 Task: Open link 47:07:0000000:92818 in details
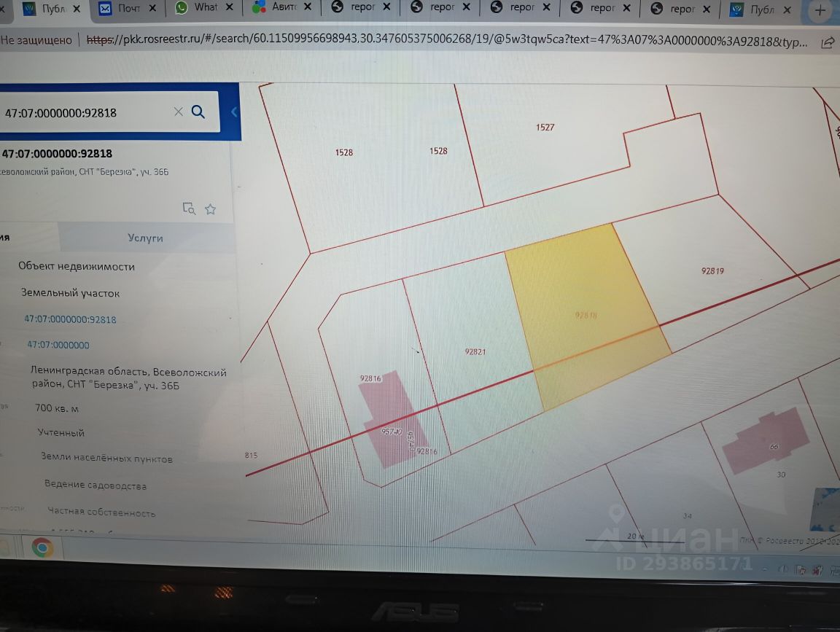click(x=70, y=320)
